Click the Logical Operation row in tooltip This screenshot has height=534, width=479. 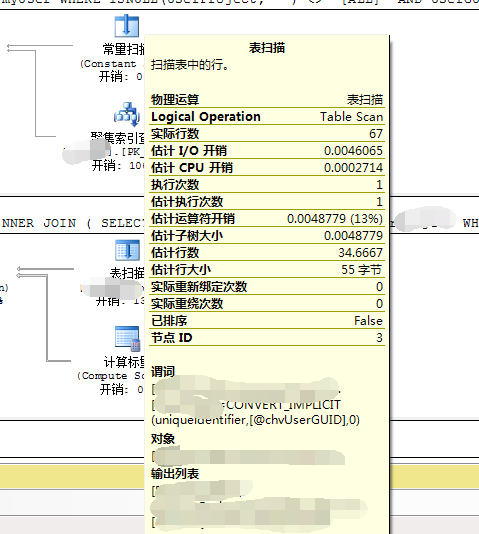267,116
